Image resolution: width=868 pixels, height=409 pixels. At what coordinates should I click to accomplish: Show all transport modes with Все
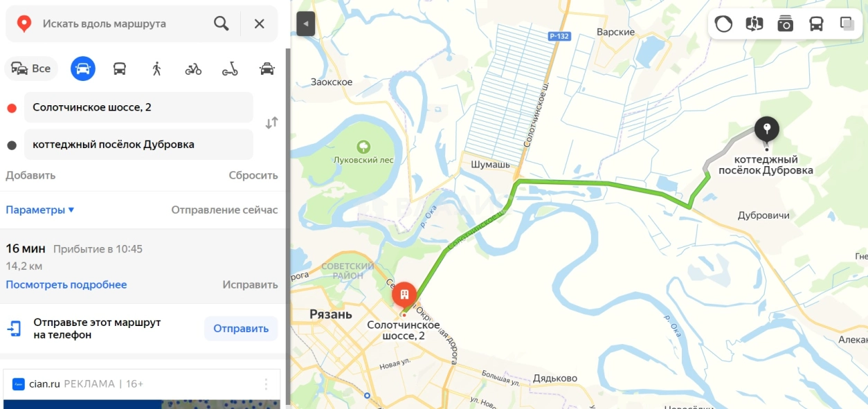[31, 69]
